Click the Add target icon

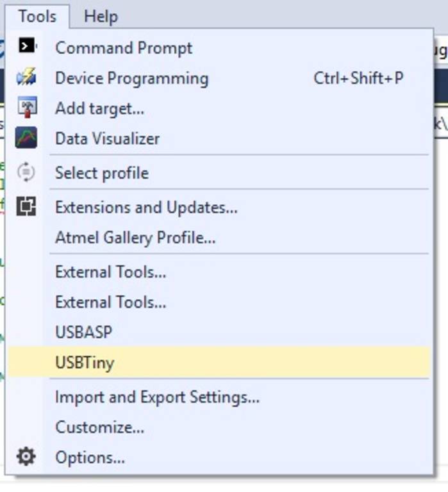[x=26, y=108]
